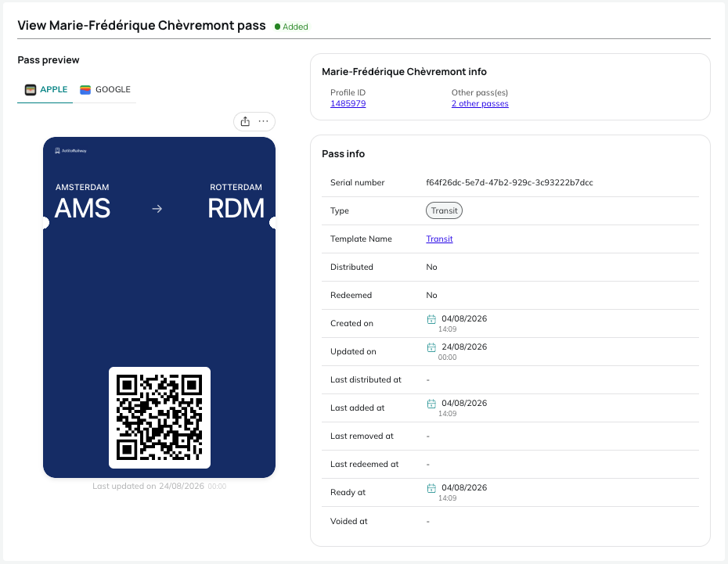The image size is (728, 564).
Task: Switch to the APPLE pass preview tab
Action: tap(45, 89)
